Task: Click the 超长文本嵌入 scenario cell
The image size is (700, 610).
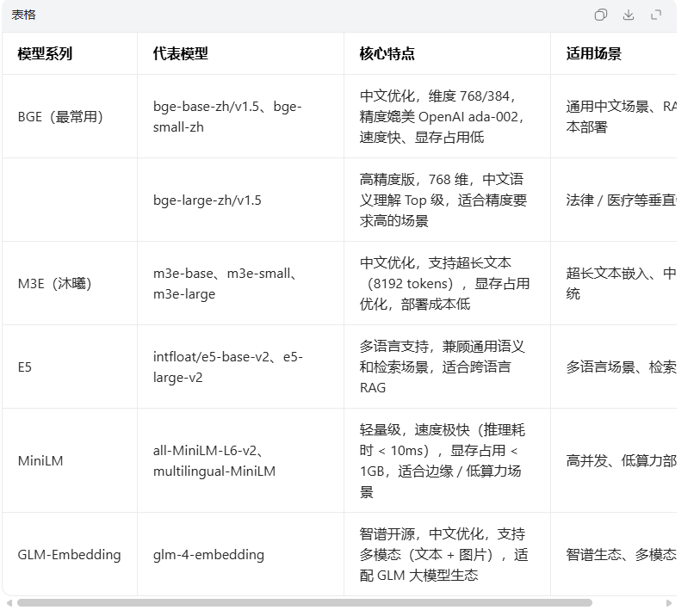Action: click(x=614, y=283)
